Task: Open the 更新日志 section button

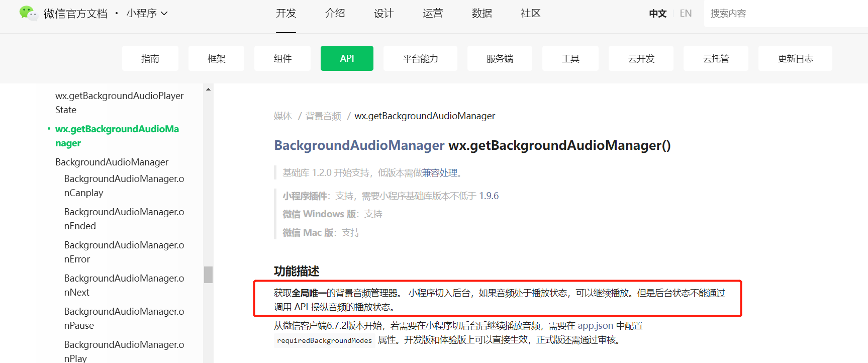Action: coord(795,58)
